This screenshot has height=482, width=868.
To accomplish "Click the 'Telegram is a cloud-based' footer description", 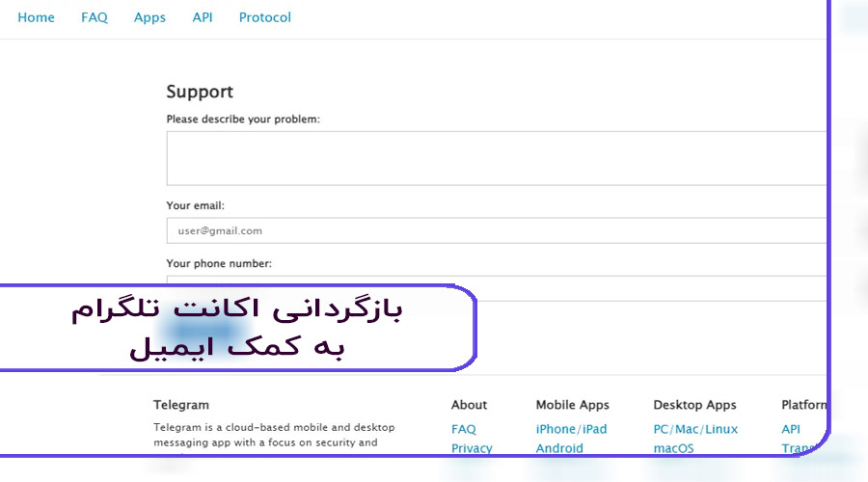I will pos(274,435).
